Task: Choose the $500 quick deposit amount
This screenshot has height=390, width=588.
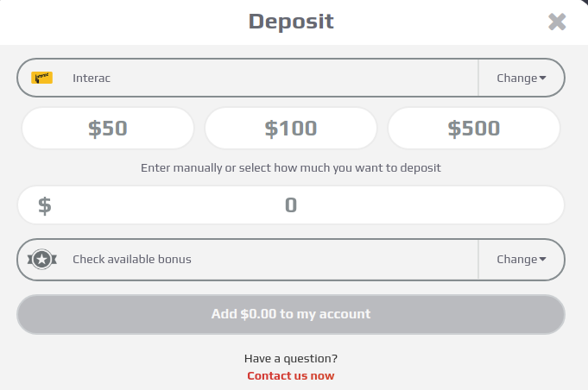Action: tap(474, 128)
